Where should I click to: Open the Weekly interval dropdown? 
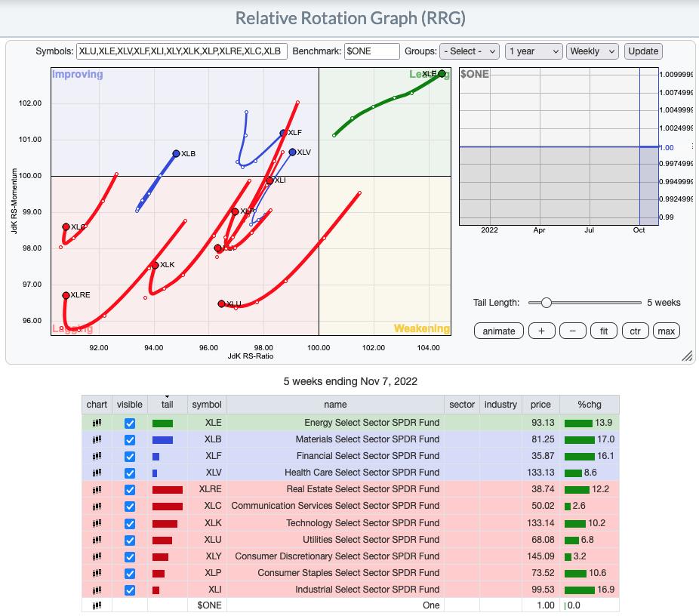pos(592,51)
